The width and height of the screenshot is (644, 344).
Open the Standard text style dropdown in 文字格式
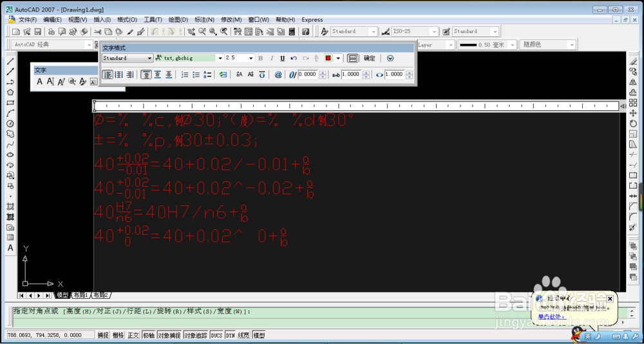tap(149, 59)
